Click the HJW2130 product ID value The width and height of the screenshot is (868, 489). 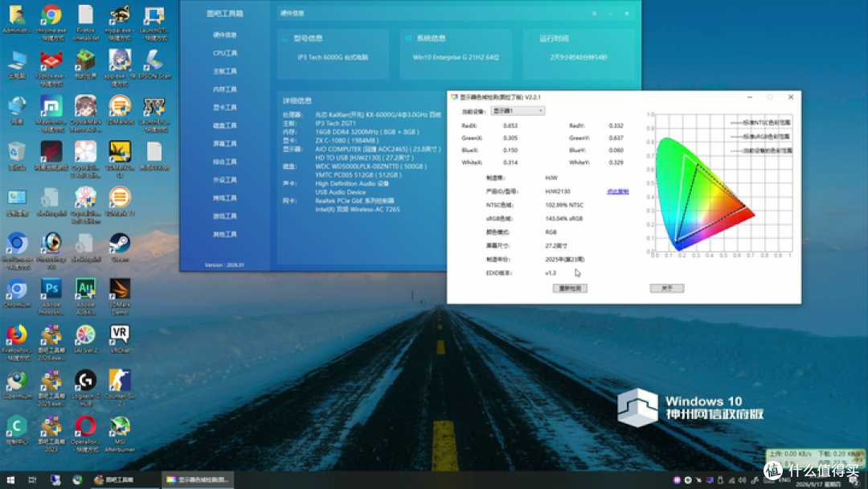point(558,191)
